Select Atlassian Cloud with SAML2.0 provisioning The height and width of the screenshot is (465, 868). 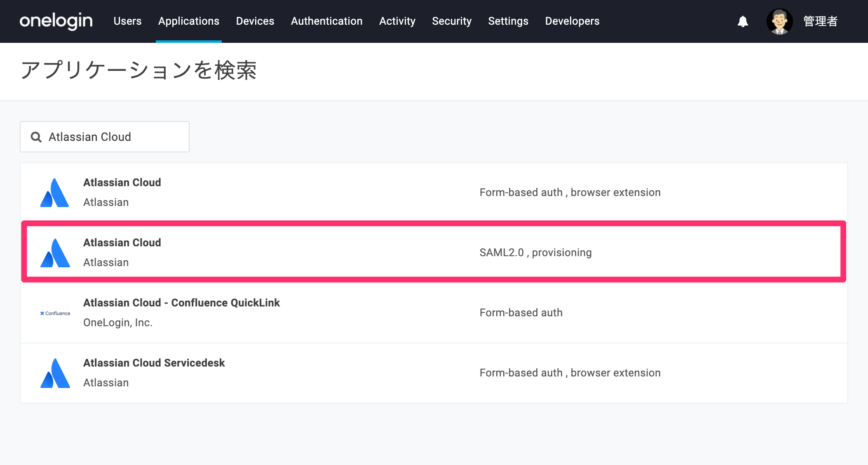tap(434, 252)
